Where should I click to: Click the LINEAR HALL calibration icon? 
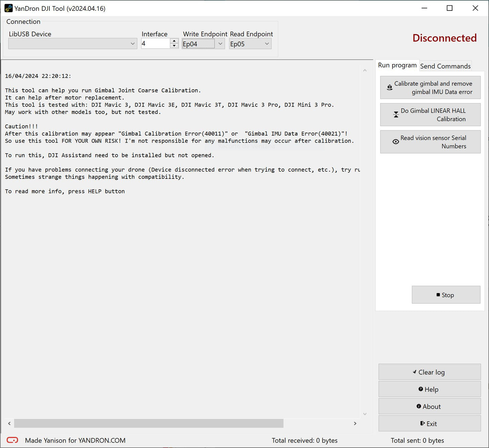[396, 115]
